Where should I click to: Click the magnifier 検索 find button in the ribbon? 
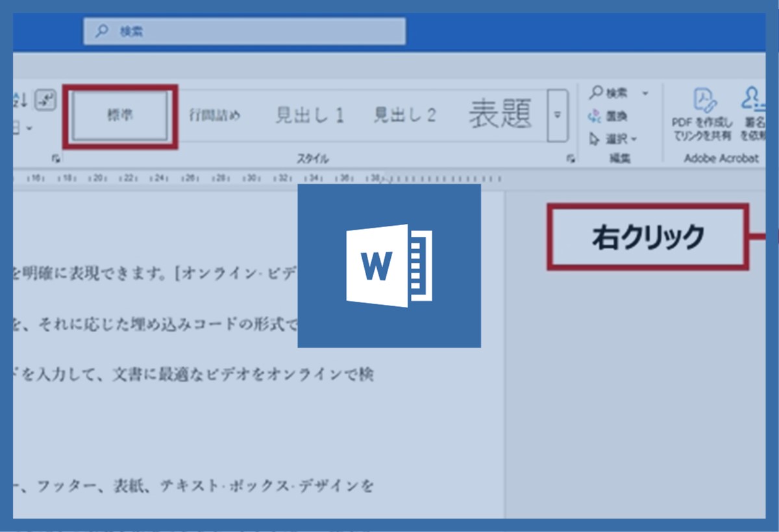pos(609,93)
